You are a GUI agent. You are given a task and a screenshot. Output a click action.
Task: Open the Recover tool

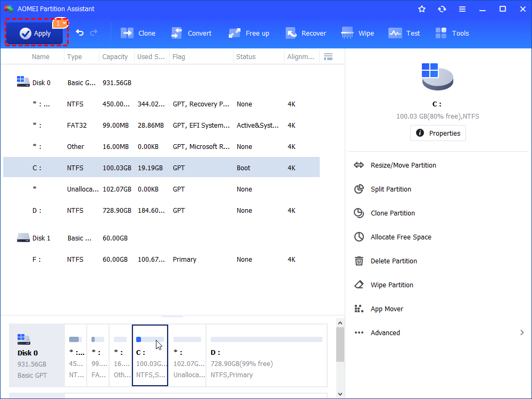[306, 33]
